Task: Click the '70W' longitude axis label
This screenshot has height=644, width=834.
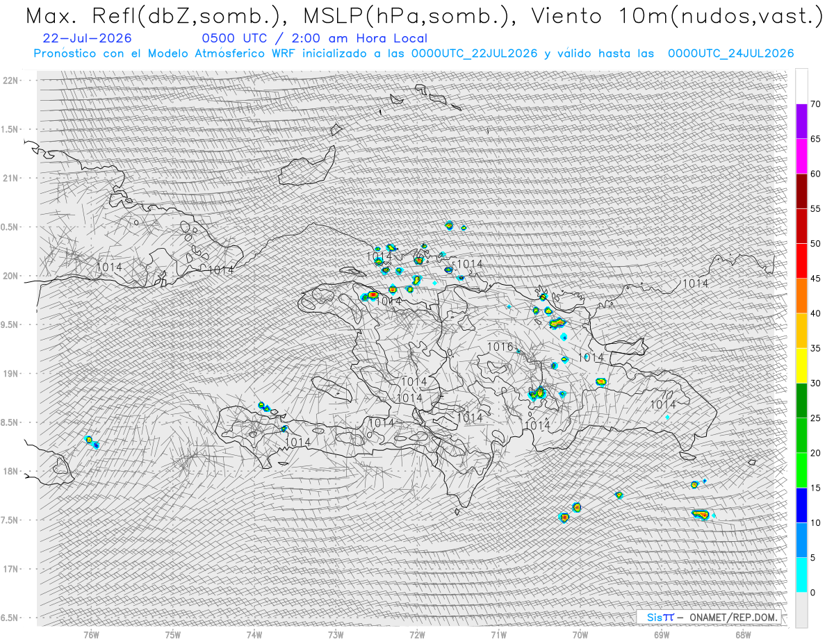Action: [x=580, y=636]
